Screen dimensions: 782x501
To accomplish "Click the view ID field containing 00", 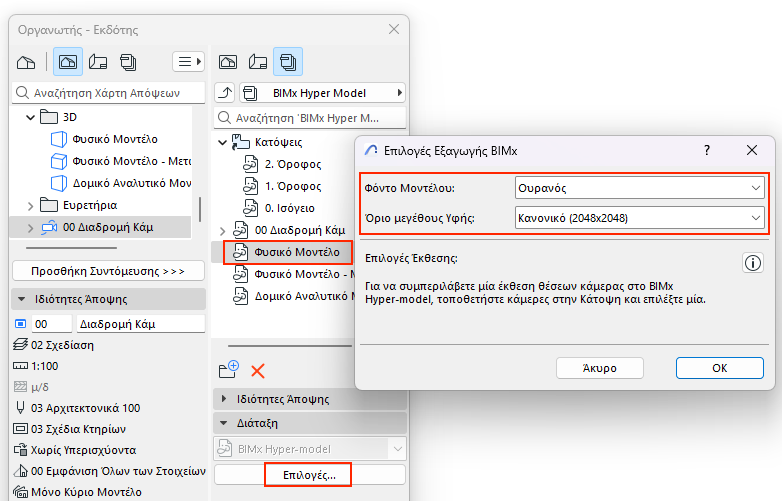I will (x=52, y=324).
